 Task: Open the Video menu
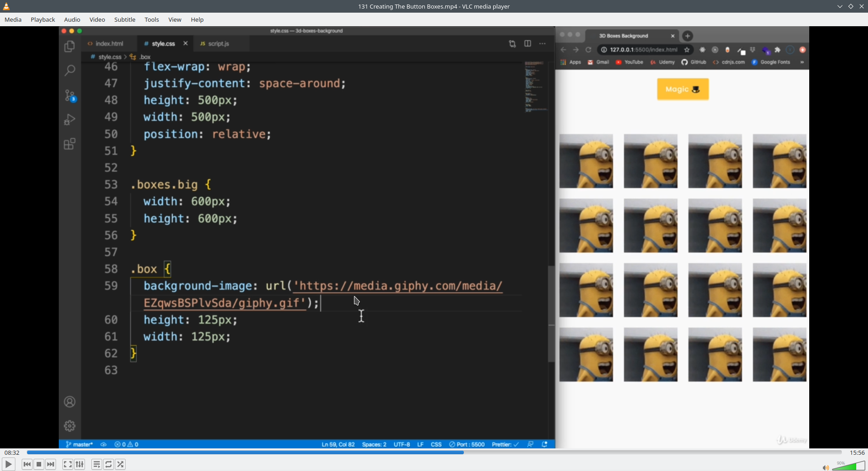point(97,19)
